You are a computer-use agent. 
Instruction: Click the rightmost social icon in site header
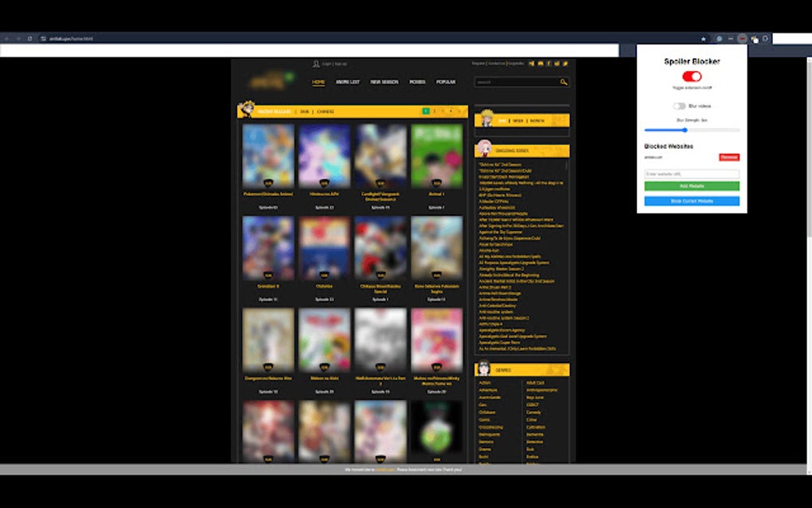coord(565,64)
